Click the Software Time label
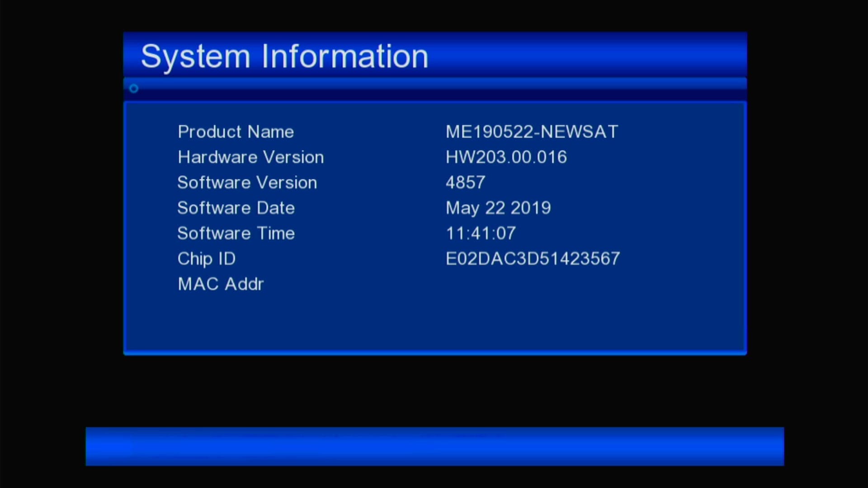The height and width of the screenshot is (488, 868). (236, 233)
